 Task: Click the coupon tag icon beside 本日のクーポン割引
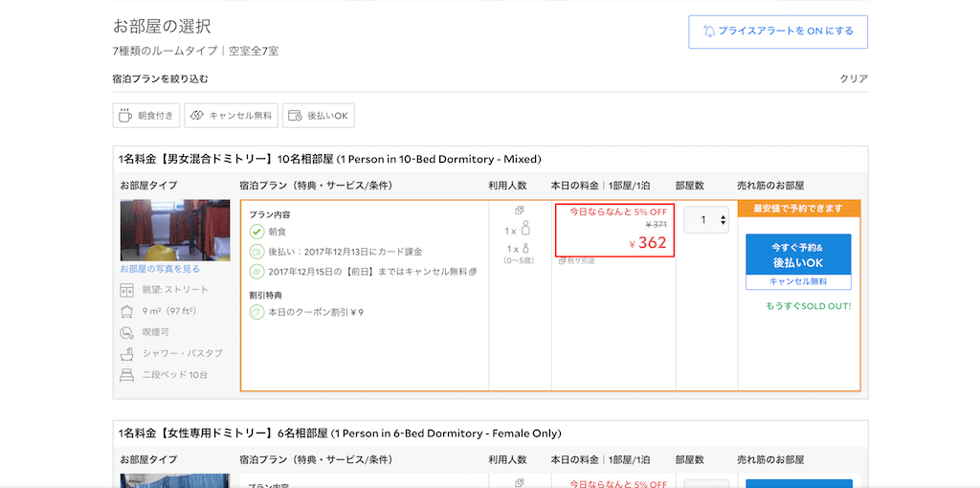tap(256, 312)
